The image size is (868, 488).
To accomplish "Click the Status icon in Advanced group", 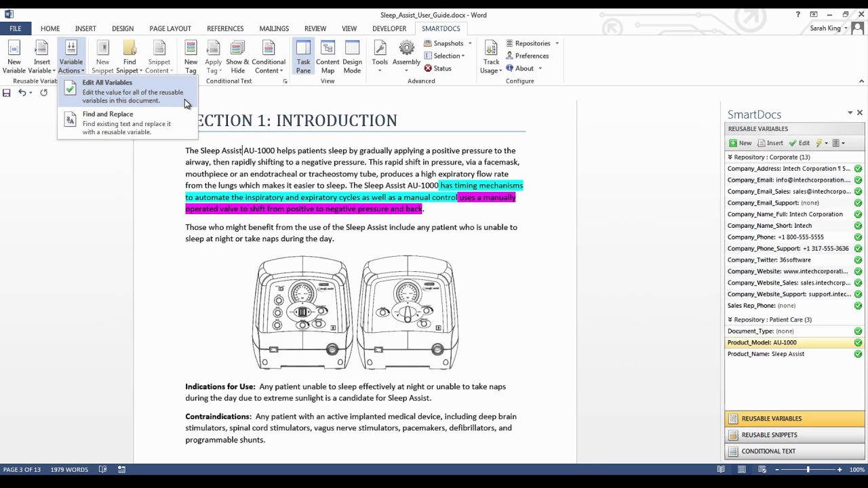I will tap(428, 68).
